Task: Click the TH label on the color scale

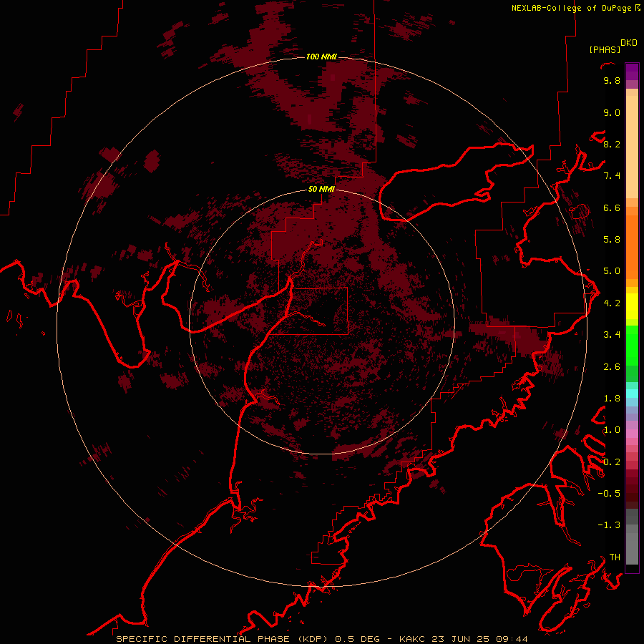Action: click(615, 557)
